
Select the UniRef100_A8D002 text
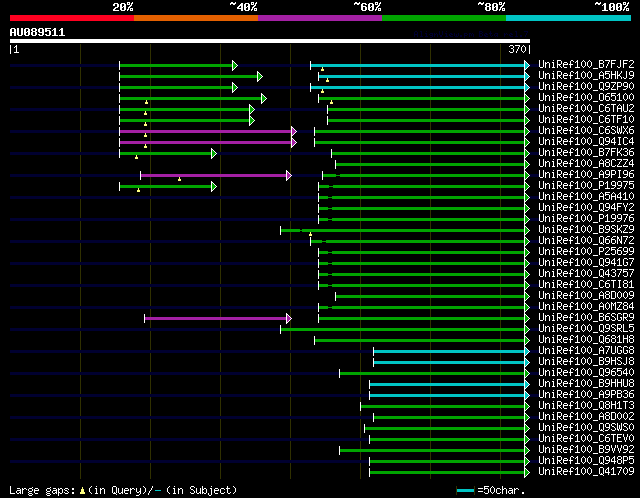click(586, 417)
